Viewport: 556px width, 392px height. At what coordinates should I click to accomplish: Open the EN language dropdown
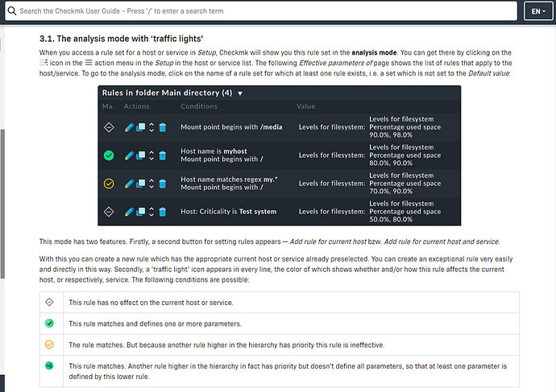pos(536,11)
